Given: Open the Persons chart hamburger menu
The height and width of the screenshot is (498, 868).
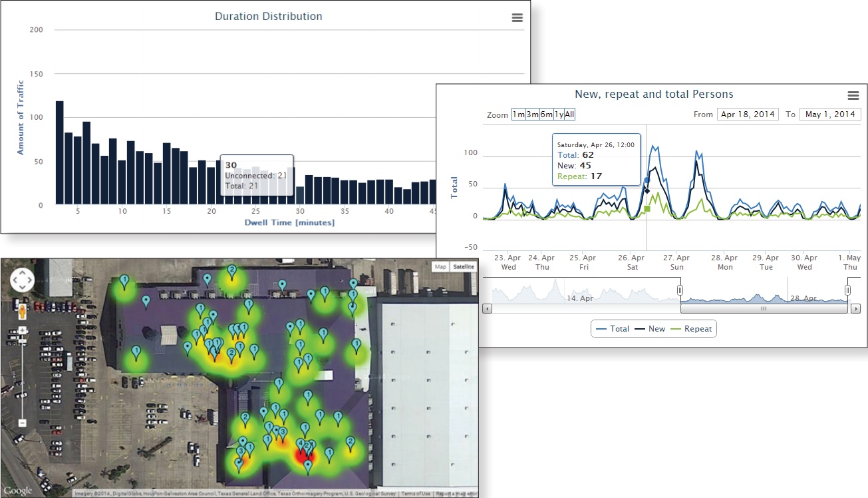Looking at the screenshot, I should 853,96.
